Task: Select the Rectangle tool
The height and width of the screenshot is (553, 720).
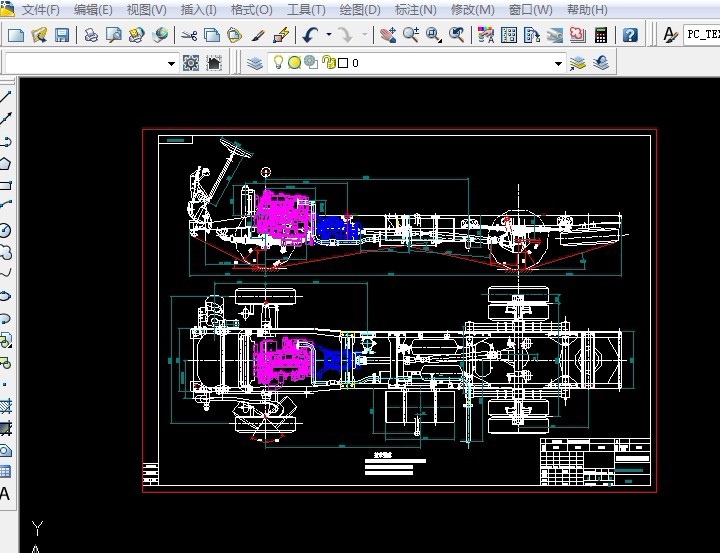Action: click(x=6, y=186)
